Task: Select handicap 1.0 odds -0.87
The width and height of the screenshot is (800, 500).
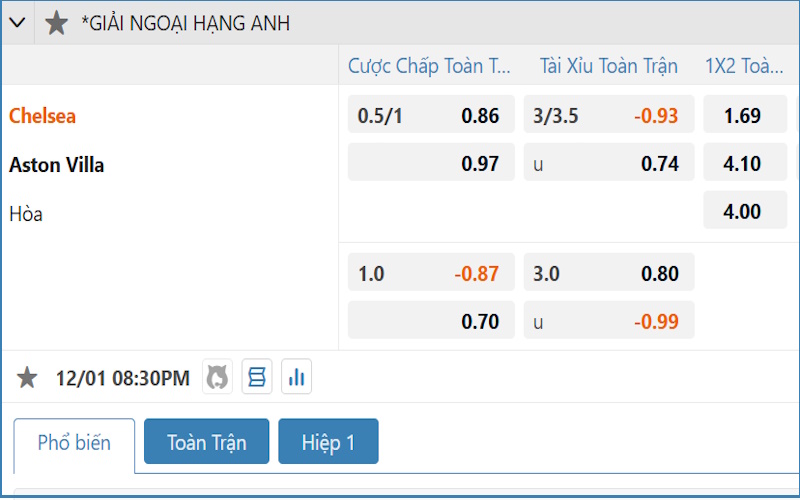Action: [x=431, y=273]
